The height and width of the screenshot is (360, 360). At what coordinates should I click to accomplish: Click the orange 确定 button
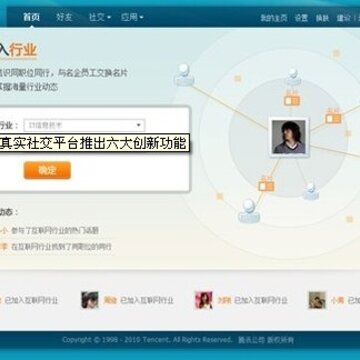pyautogui.click(x=47, y=170)
